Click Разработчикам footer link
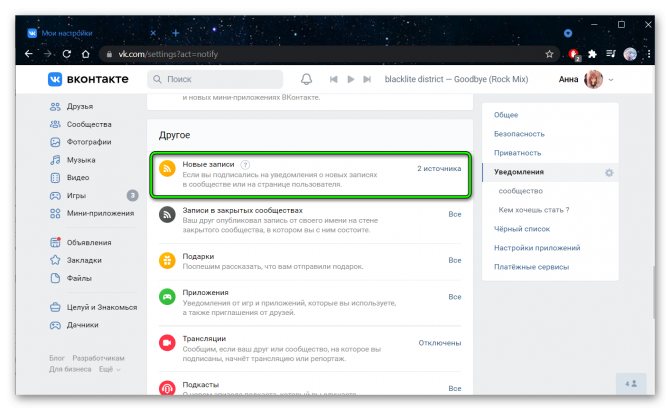670x410 pixels. pos(98,358)
